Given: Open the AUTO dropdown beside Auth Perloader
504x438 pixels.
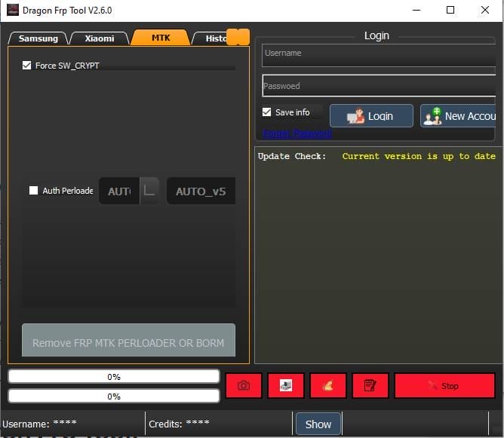Looking at the screenshot, I should (x=129, y=191).
